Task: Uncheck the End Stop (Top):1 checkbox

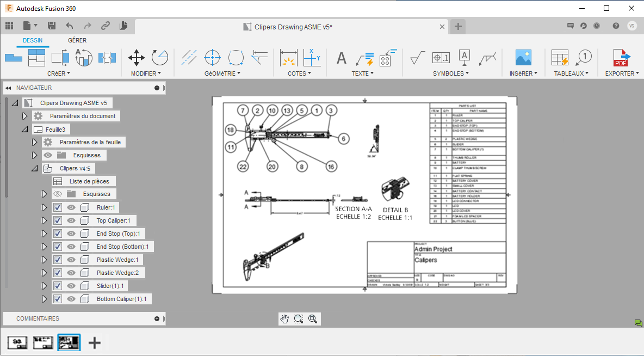Action: tap(57, 234)
